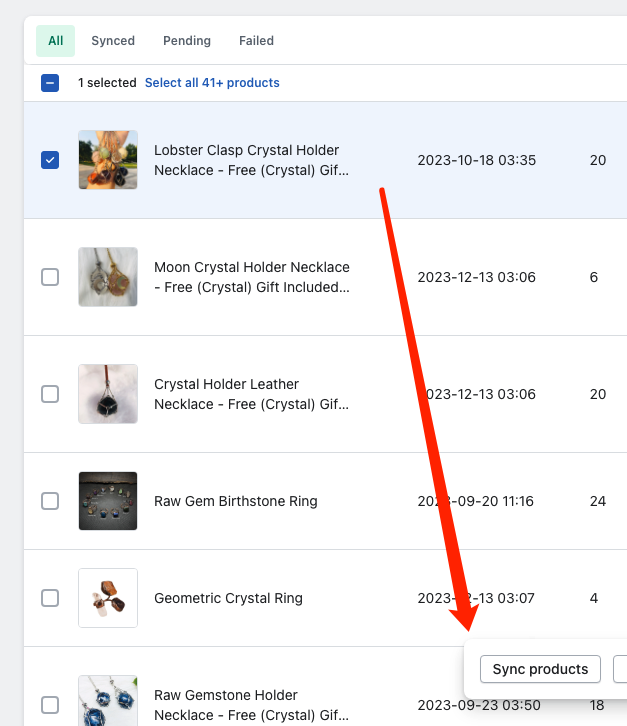The height and width of the screenshot is (726, 627).
Task: Click the Moon Crystal Holder Necklace image
Action: pyautogui.click(x=108, y=277)
